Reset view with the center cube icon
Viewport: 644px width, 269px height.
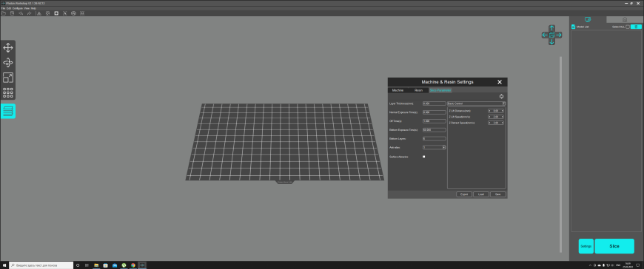point(551,35)
